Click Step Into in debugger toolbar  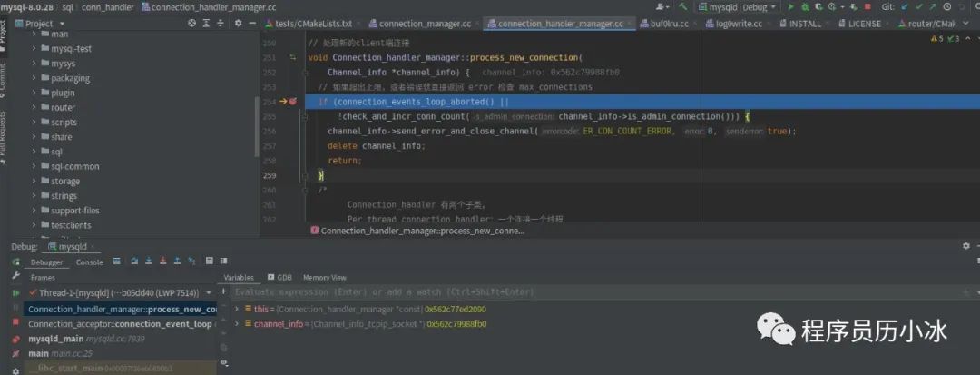(x=148, y=262)
